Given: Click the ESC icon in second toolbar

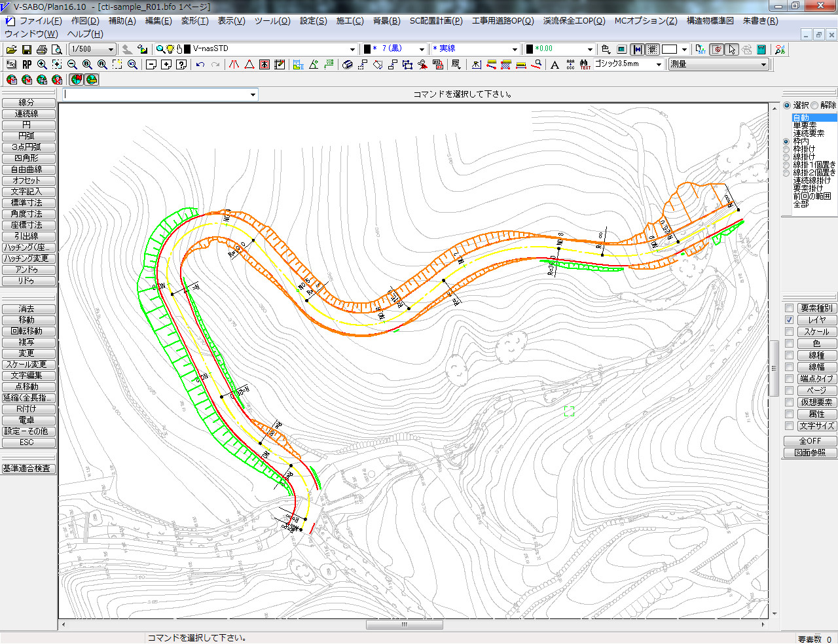Looking at the screenshot, I should point(11,64).
